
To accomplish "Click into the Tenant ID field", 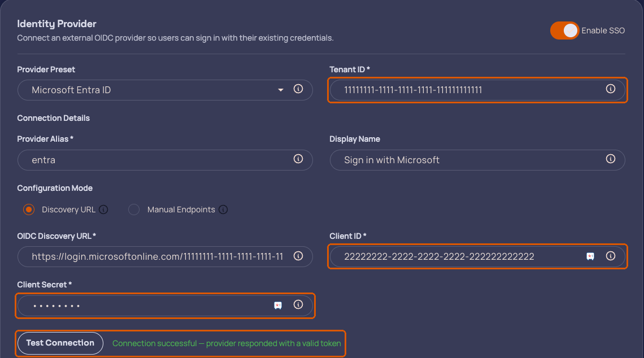I will (x=477, y=90).
